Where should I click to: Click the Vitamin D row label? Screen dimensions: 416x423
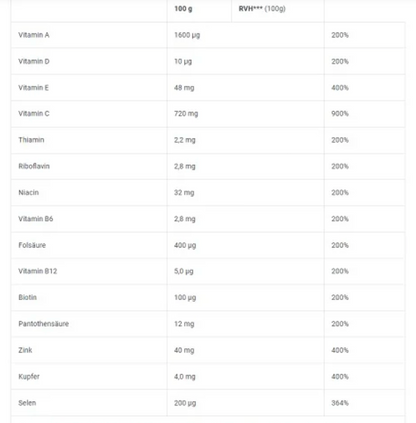tap(34, 61)
